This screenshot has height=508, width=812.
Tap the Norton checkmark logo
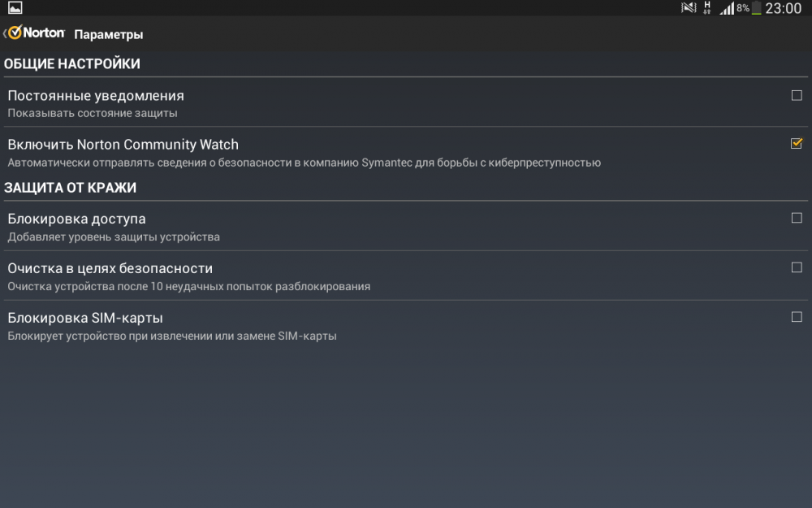pyautogui.click(x=15, y=33)
